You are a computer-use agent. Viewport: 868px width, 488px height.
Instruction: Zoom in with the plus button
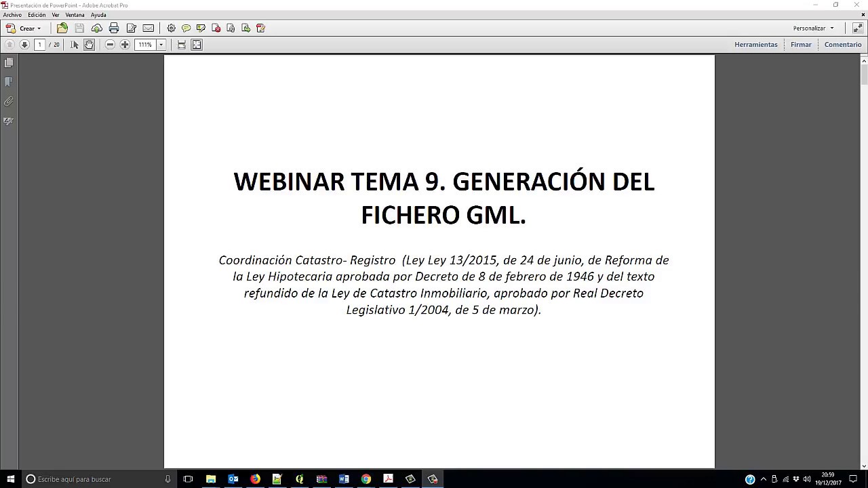(x=125, y=44)
